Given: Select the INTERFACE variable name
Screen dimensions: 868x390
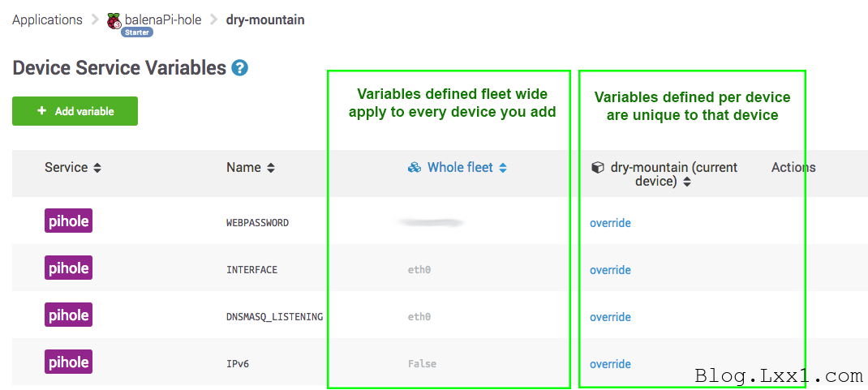Looking at the screenshot, I should (251, 270).
